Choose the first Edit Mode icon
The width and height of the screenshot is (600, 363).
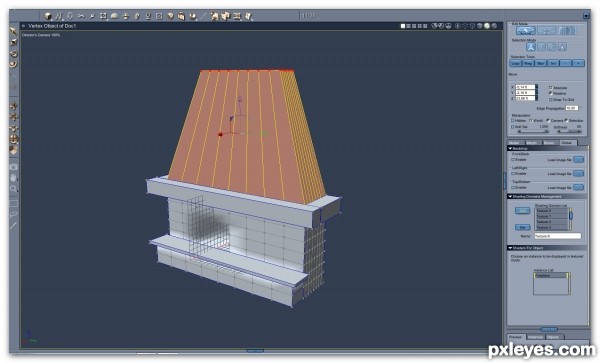tap(526, 31)
